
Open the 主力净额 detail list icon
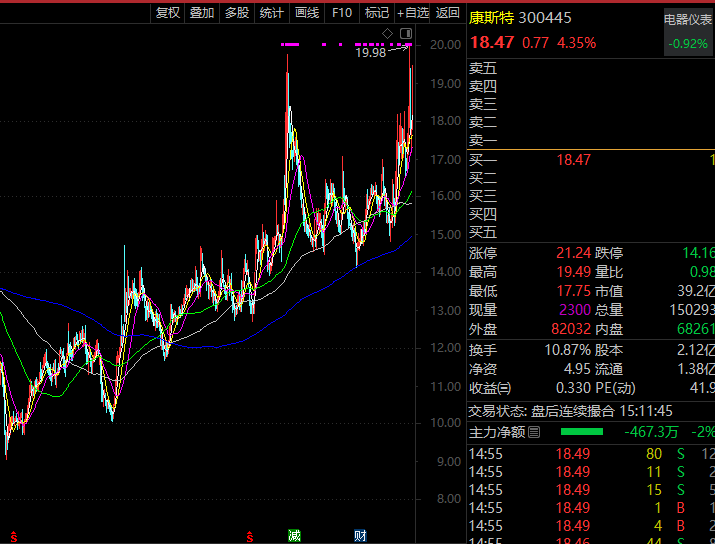(x=534, y=432)
